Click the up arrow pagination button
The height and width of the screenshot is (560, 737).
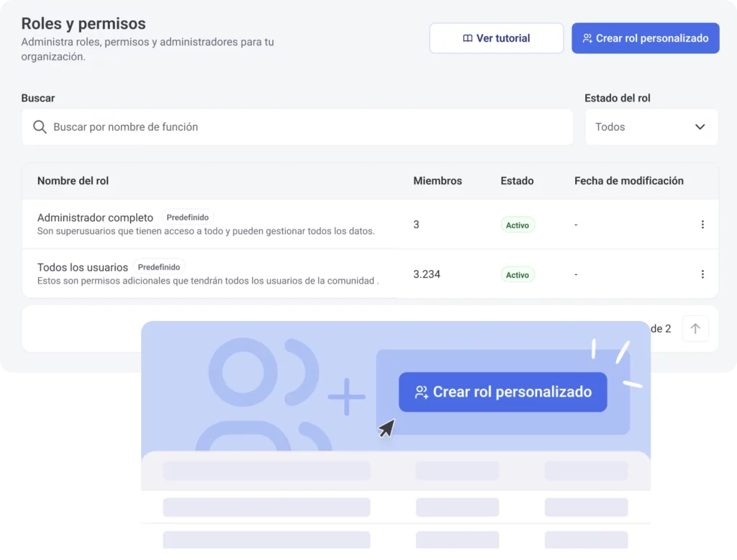click(x=695, y=329)
